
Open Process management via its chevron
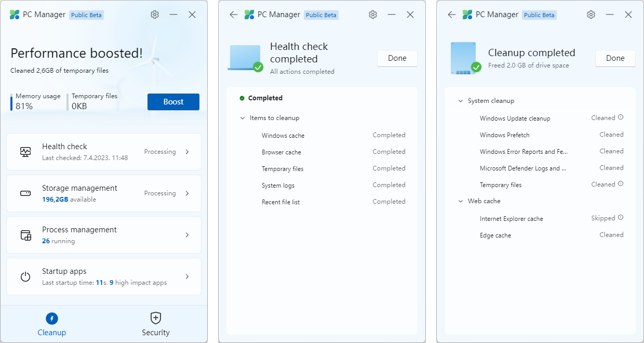(x=187, y=235)
